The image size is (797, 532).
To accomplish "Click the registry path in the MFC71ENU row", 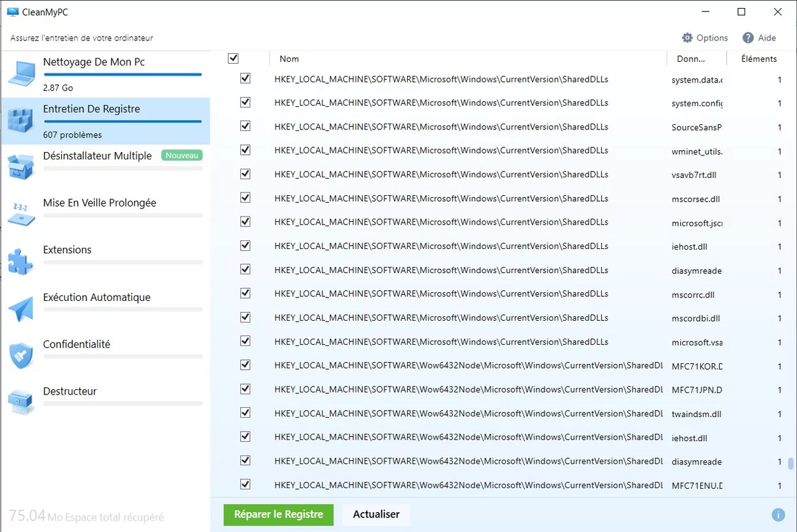I will 469,485.
